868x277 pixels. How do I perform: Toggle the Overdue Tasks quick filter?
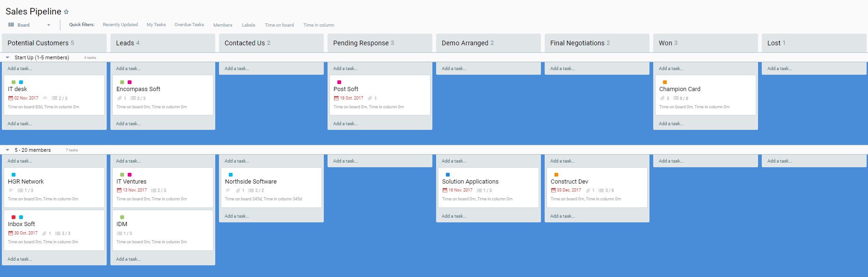pos(189,25)
